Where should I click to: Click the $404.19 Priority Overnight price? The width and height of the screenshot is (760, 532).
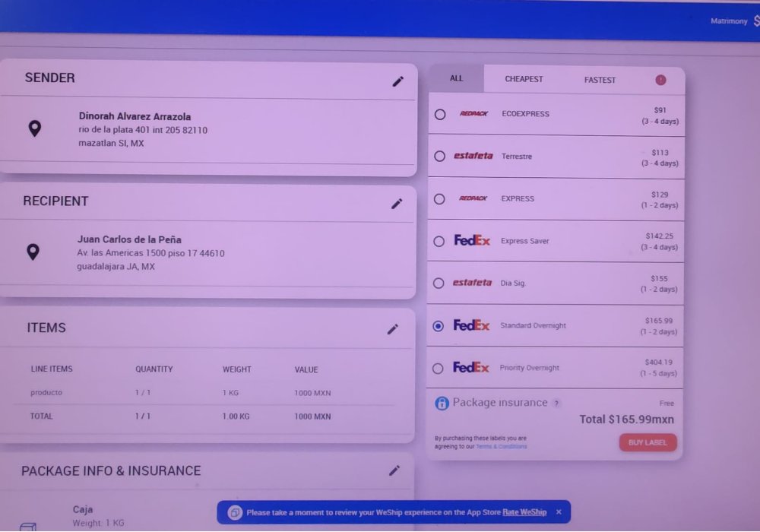pyautogui.click(x=659, y=362)
